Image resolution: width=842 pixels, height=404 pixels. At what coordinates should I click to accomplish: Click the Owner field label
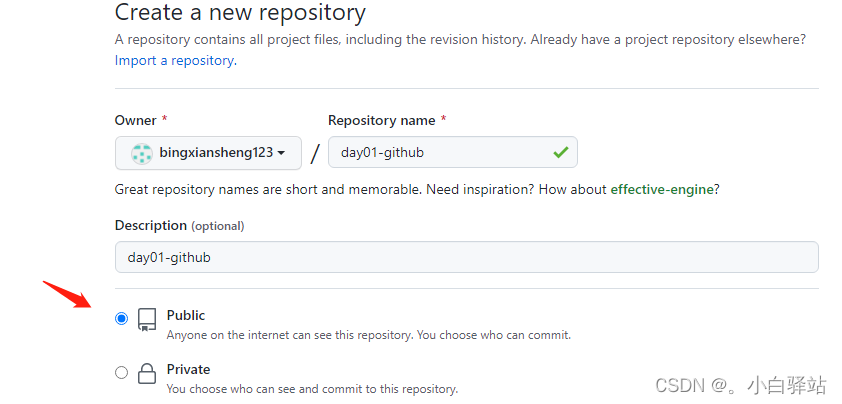[x=136, y=120]
